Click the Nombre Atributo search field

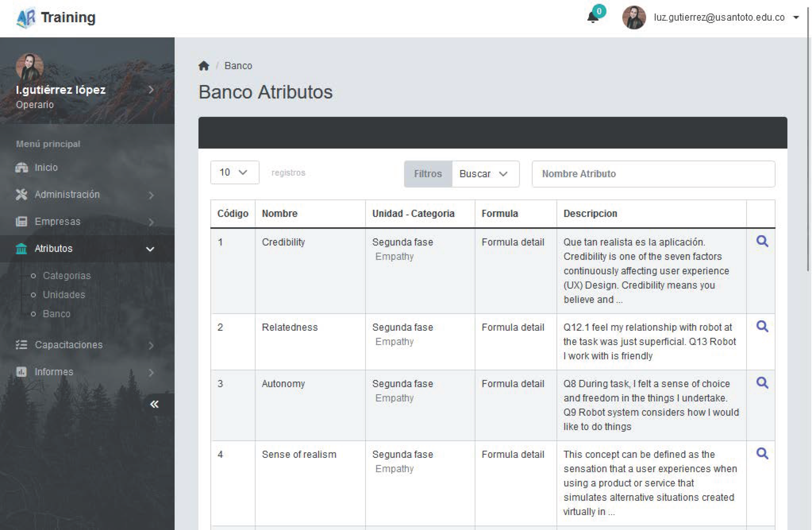pyautogui.click(x=653, y=174)
